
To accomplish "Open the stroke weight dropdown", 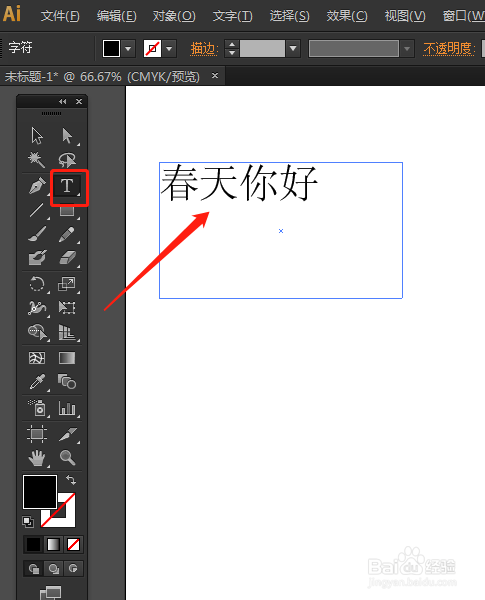I will coord(293,48).
